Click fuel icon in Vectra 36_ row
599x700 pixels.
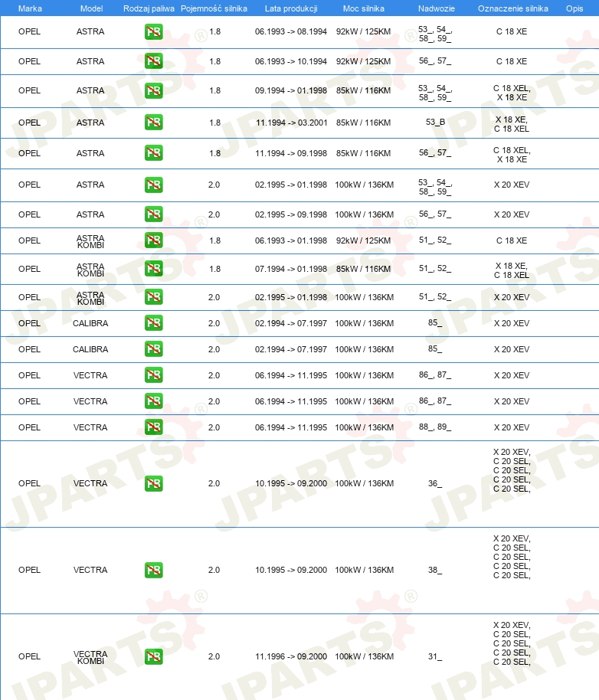tap(153, 483)
